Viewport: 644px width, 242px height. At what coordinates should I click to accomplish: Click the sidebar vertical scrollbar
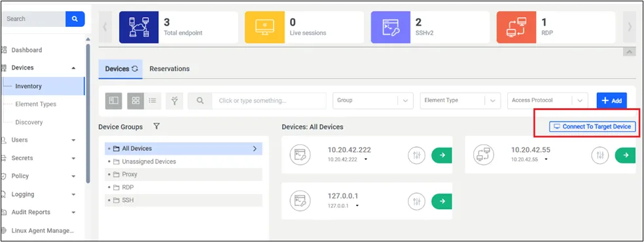[88, 113]
